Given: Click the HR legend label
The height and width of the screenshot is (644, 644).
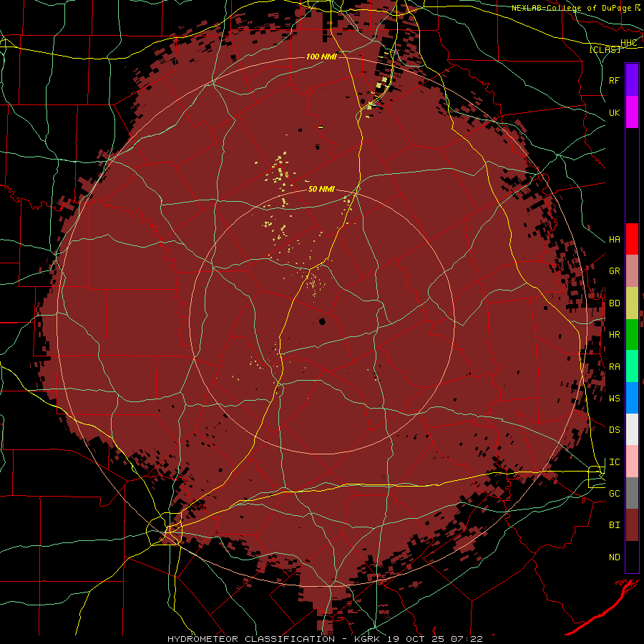Looking at the screenshot, I should tap(615, 335).
